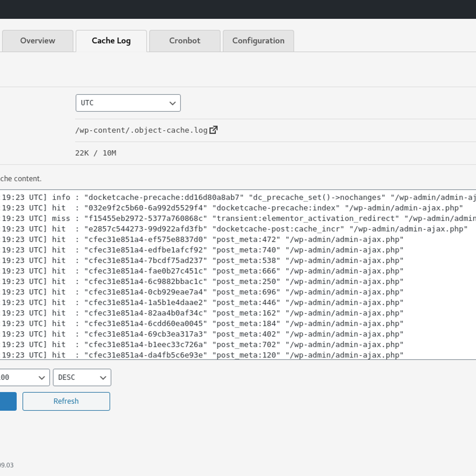476x476 pixels.
Task: Select the Cache Log tab
Action: 111,41
